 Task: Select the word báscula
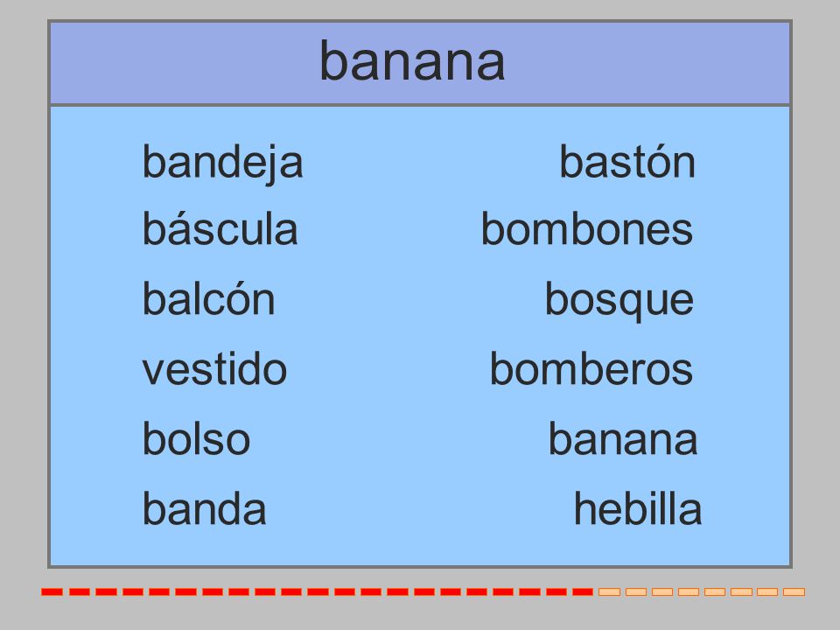[x=220, y=229]
